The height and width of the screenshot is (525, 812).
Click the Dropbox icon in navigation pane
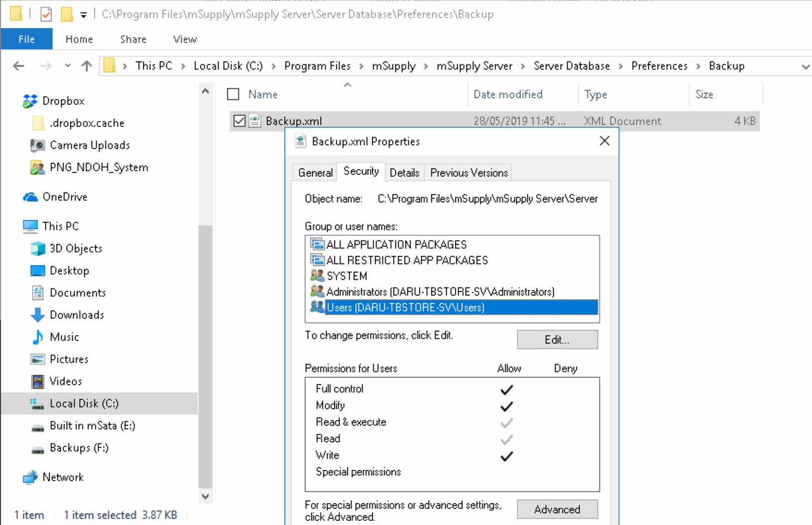tap(30, 101)
